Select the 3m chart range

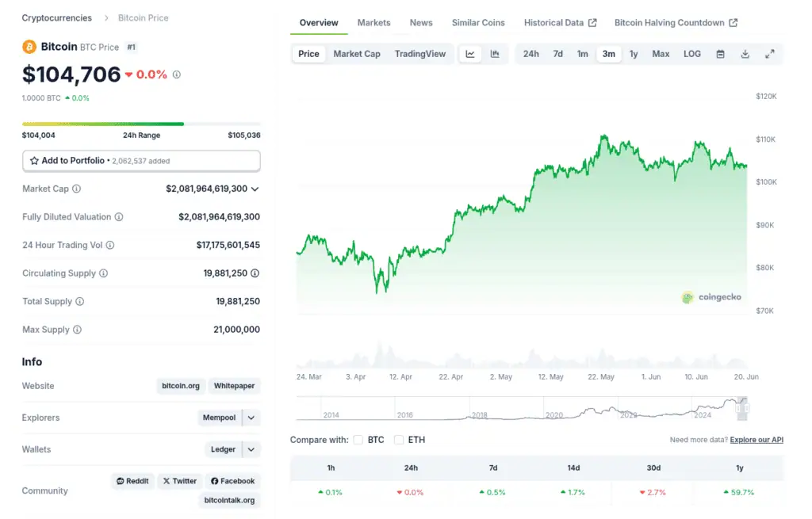click(608, 54)
